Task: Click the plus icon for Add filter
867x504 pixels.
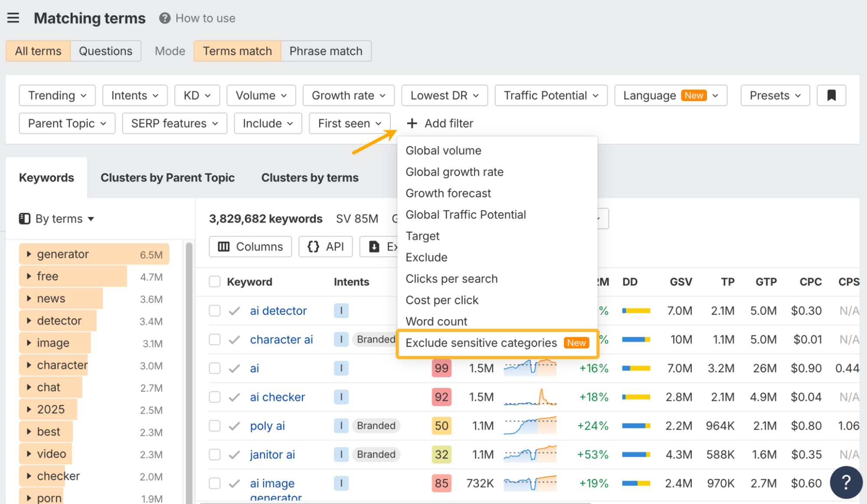Action: click(412, 124)
